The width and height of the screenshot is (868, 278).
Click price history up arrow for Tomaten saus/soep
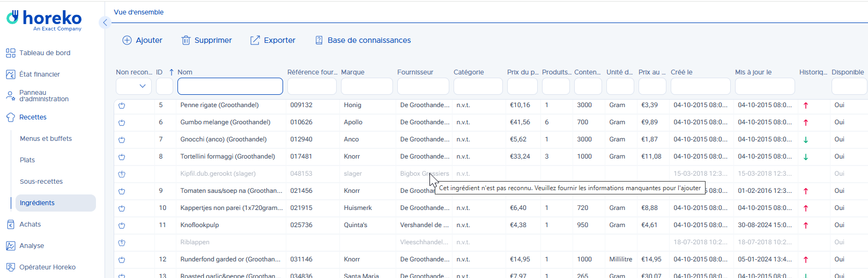pos(806,191)
